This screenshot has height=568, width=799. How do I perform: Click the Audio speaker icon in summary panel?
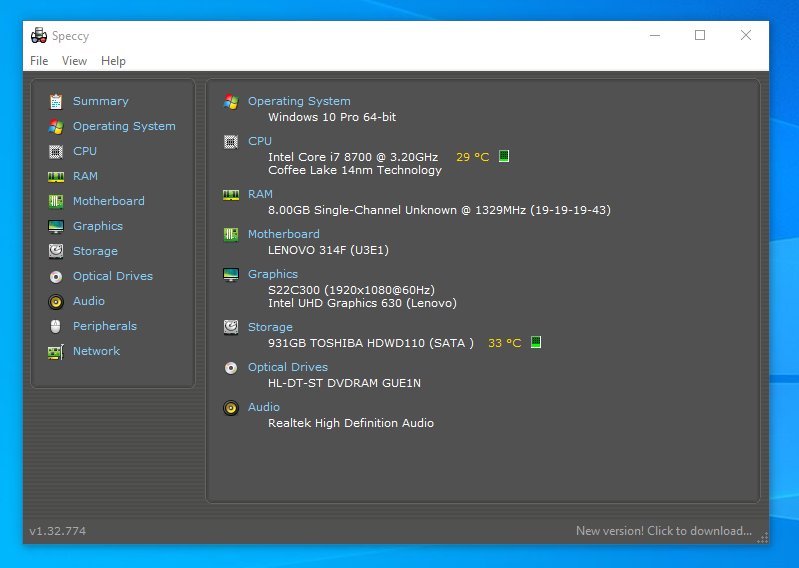(x=231, y=408)
